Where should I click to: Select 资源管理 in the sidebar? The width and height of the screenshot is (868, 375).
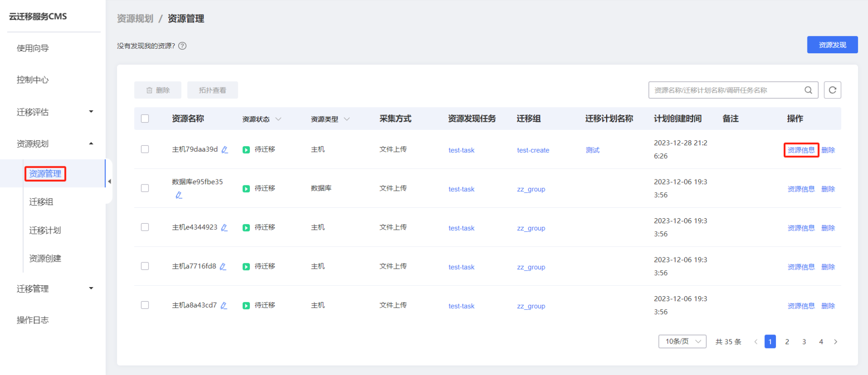pyautogui.click(x=45, y=174)
